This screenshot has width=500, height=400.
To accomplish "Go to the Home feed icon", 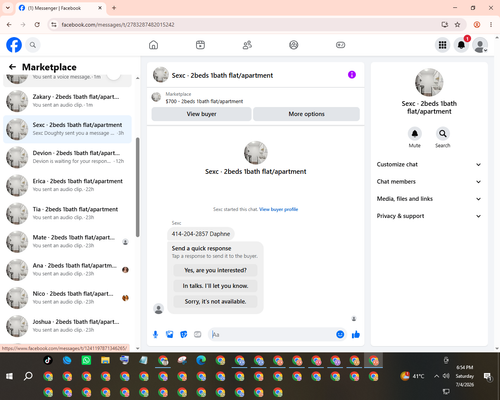I will tap(153, 45).
